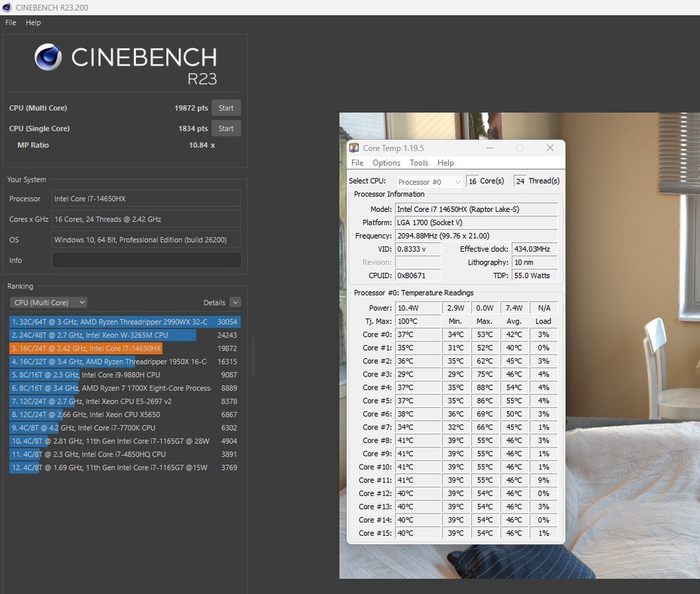Start the CPU Single Core benchmark

pyautogui.click(x=226, y=129)
